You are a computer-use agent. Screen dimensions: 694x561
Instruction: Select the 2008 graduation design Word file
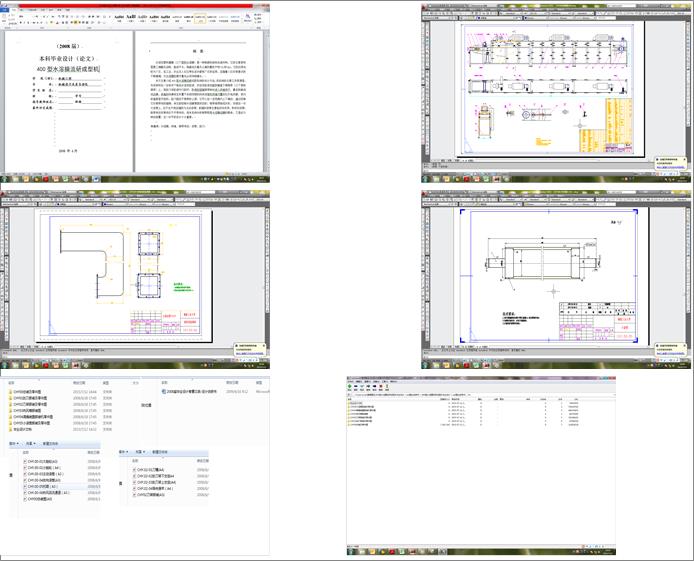tap(189, 392)
